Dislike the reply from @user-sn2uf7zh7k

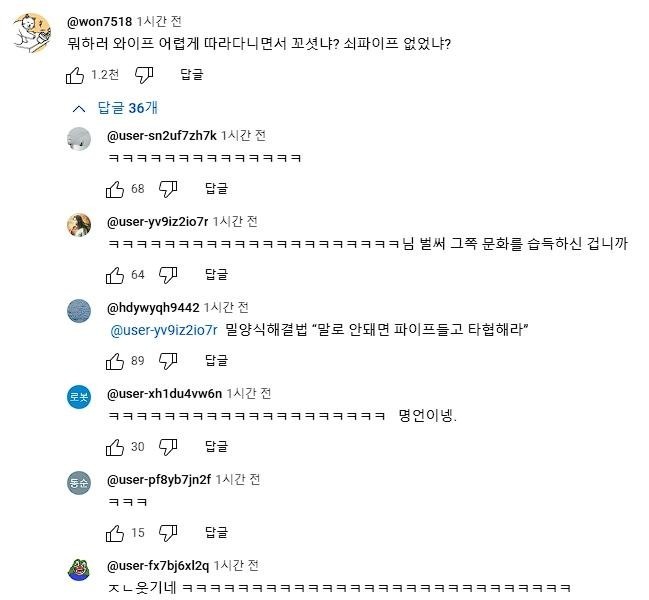pos(168,188)
